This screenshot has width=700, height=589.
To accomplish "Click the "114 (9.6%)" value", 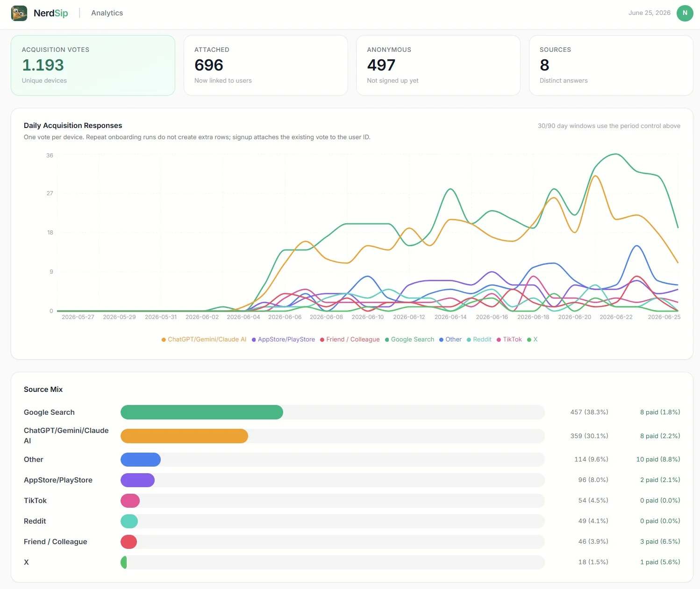I will pyautogui.click(x=591, y=460).
